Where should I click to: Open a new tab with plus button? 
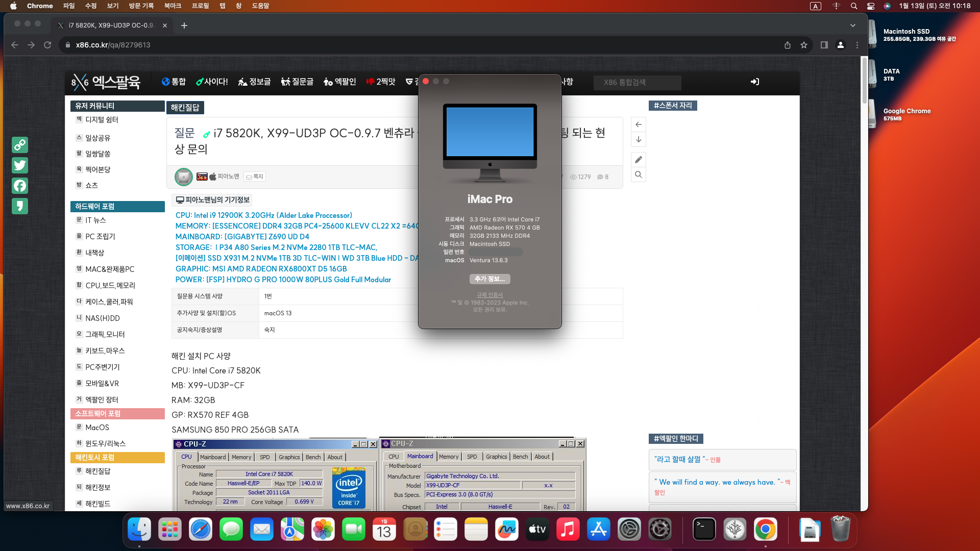point(184,26)
